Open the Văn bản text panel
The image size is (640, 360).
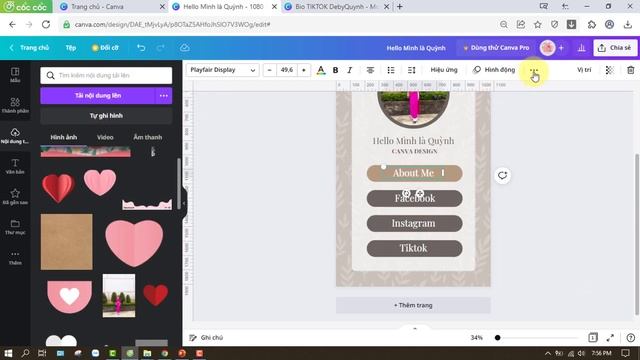(x=15, y=166)
